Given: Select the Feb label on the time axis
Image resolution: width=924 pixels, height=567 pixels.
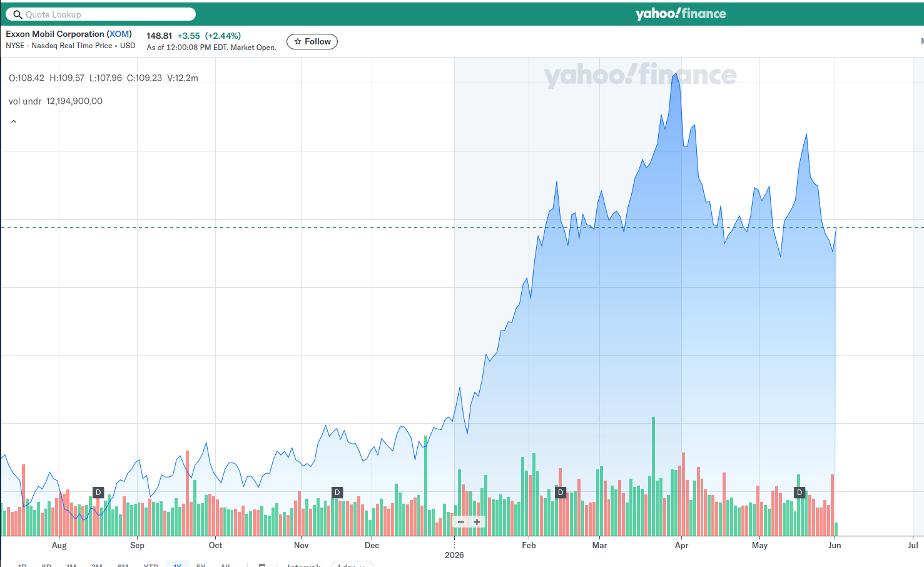Looking at the screenshot, I should click(529, 545).
